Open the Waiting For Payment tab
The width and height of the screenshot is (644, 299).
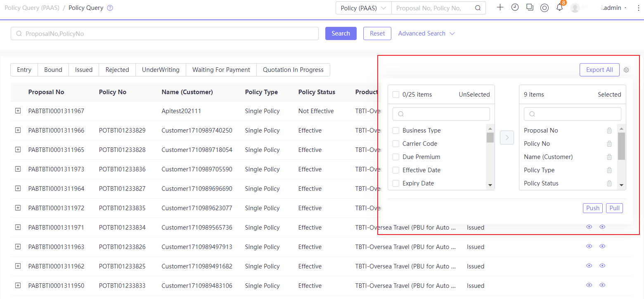(221, 70)
